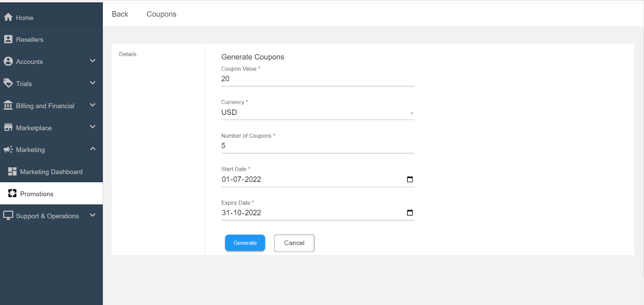Image resolution: width=644 pixels, height=305 pixels.
Task: Click the Trials tags icon
Action: (8, 83)
